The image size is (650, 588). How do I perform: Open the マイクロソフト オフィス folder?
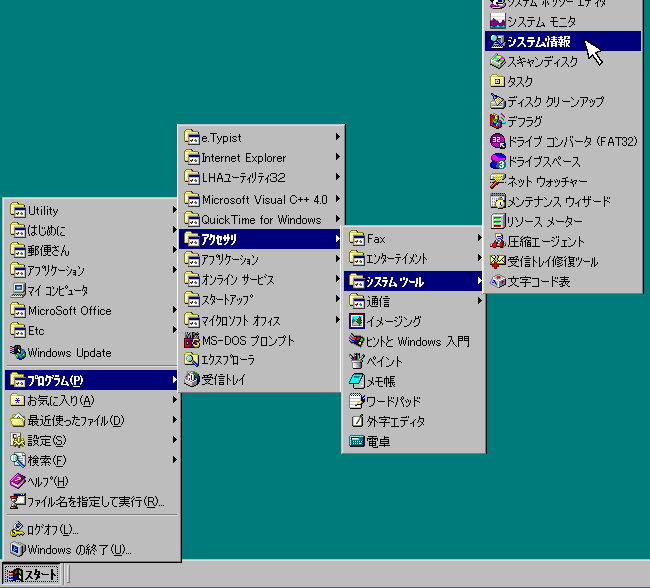click(x=260, y=320)
